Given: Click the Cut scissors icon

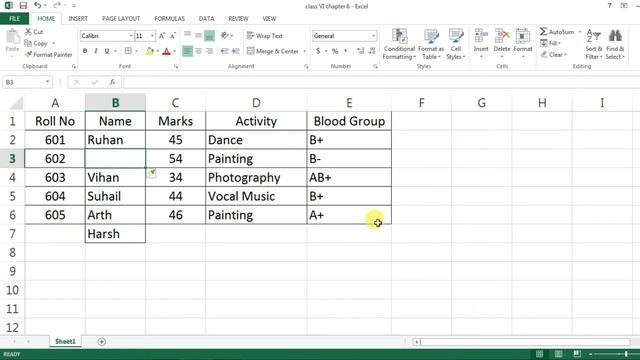Looking at the screenshot, I should click(x=28, y=31).
